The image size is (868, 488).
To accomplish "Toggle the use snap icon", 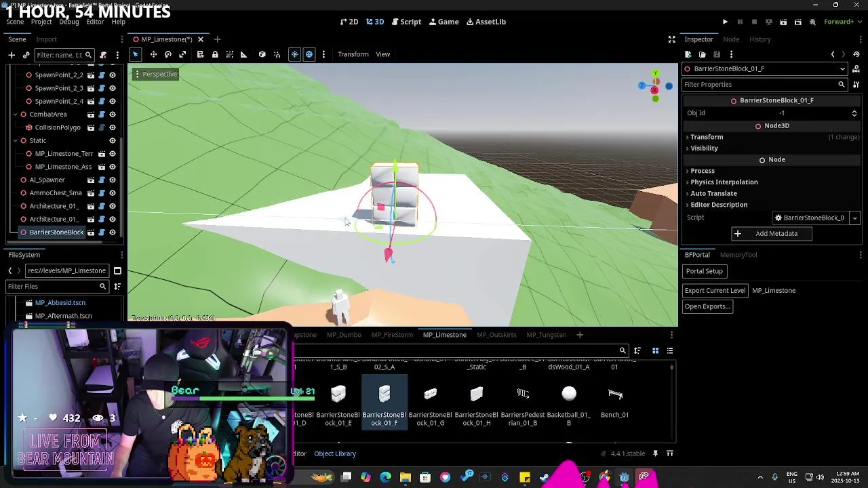I will coord(277,54).
